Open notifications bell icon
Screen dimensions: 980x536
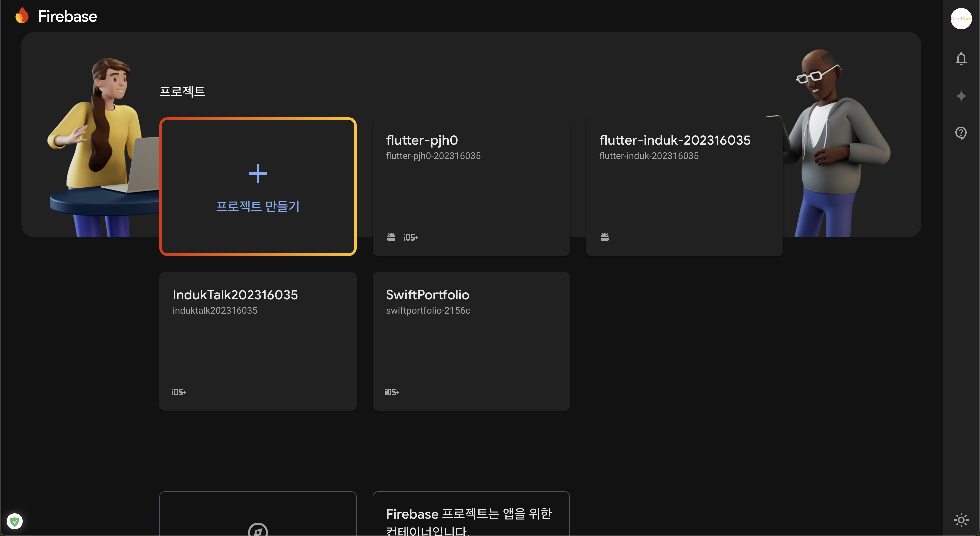click(961, 59)
